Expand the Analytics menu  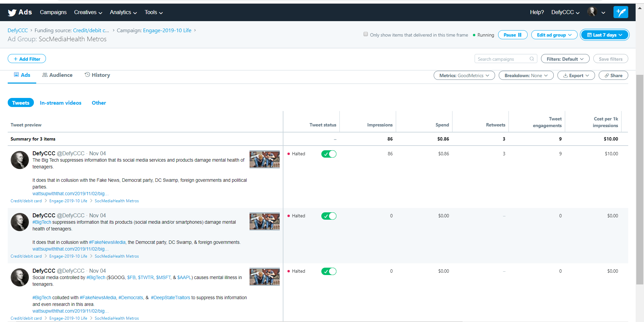point(123,12)
